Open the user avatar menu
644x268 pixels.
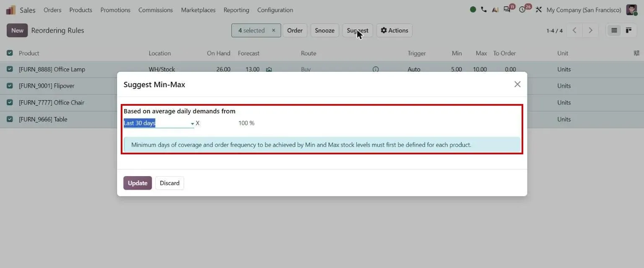631,10
